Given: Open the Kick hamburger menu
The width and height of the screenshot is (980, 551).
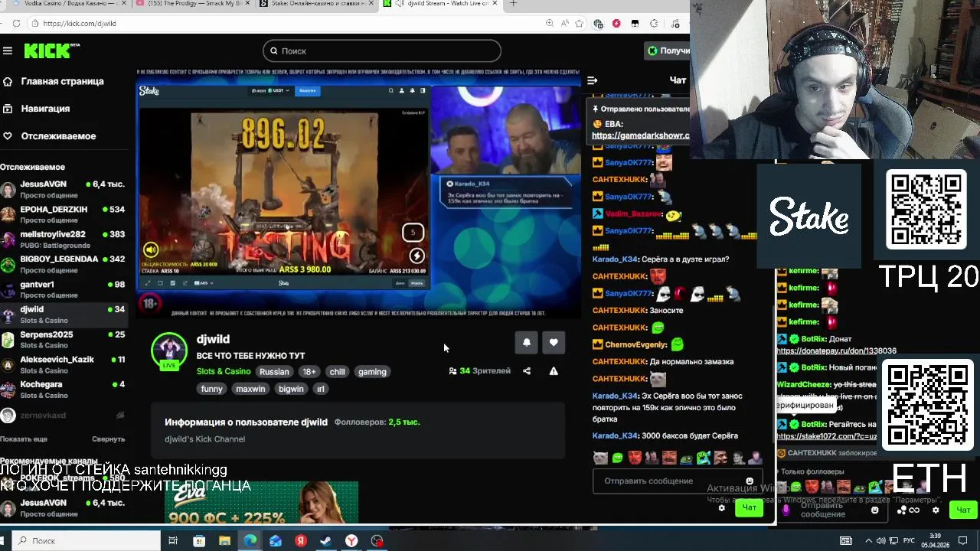Looking at the screenshot, I should coord(8,51).
